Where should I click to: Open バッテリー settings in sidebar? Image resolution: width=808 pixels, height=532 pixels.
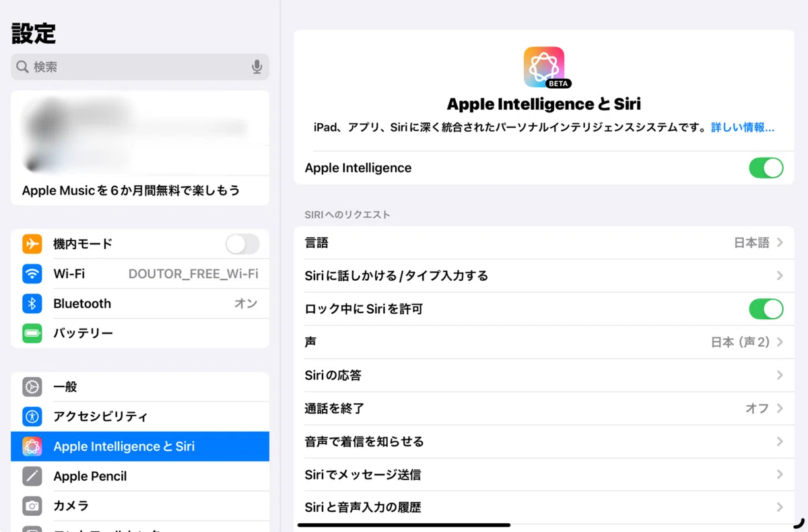140,333
